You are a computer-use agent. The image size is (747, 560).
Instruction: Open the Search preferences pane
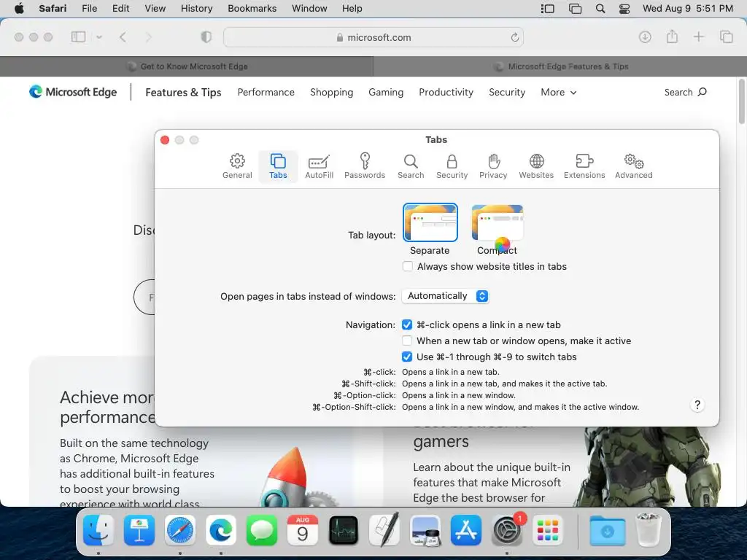[x=411, y=166]
